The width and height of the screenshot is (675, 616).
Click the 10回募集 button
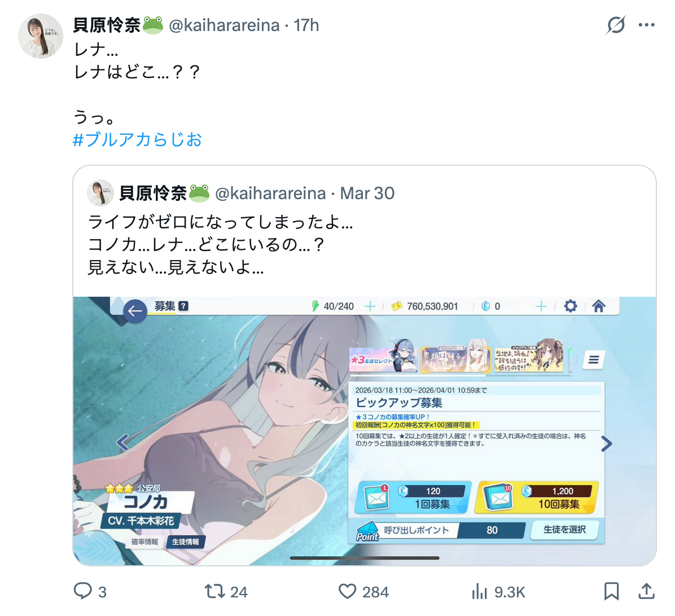pos(536,498)
